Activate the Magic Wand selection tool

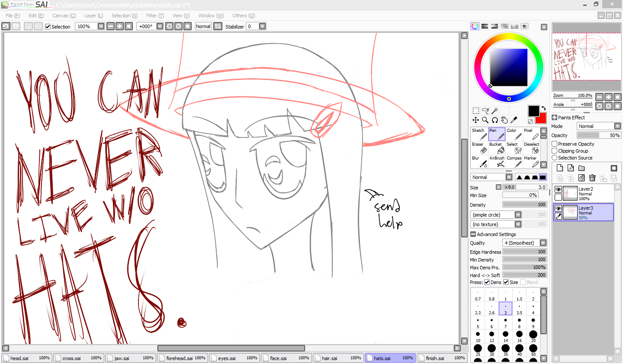495,111
